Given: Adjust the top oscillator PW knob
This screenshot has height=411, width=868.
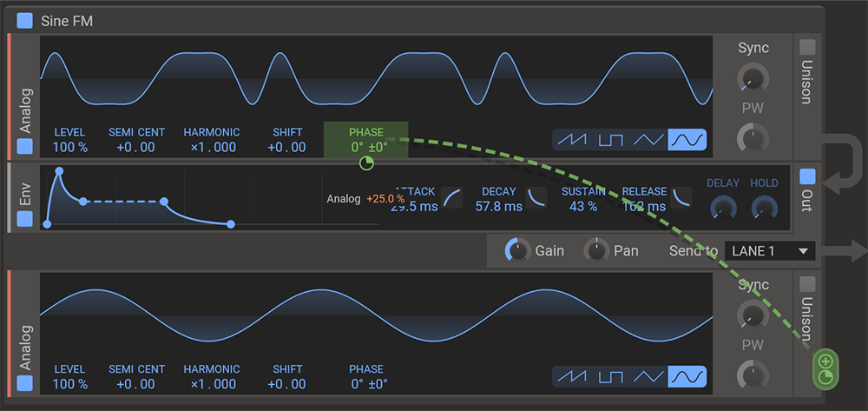Looking at the screenshot, I should coord(753,138).
